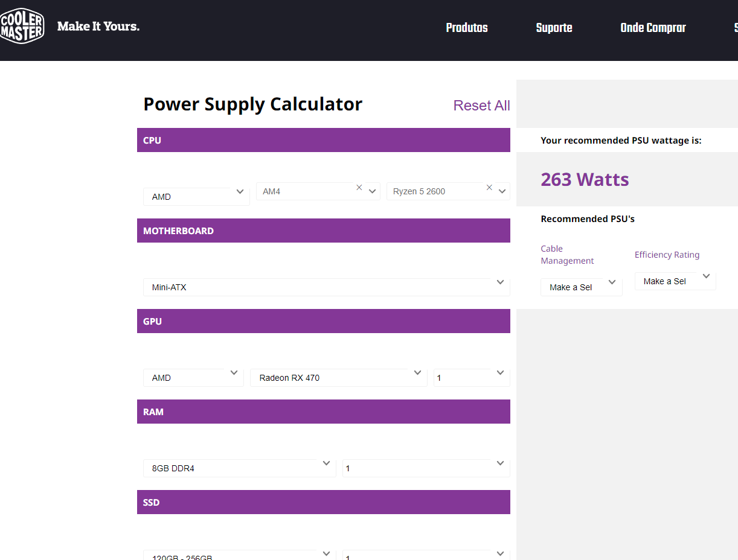Open the CPU brand dropdown showing AMD
The height and width of the screenshot is (560, 738).
coord(196,197)
